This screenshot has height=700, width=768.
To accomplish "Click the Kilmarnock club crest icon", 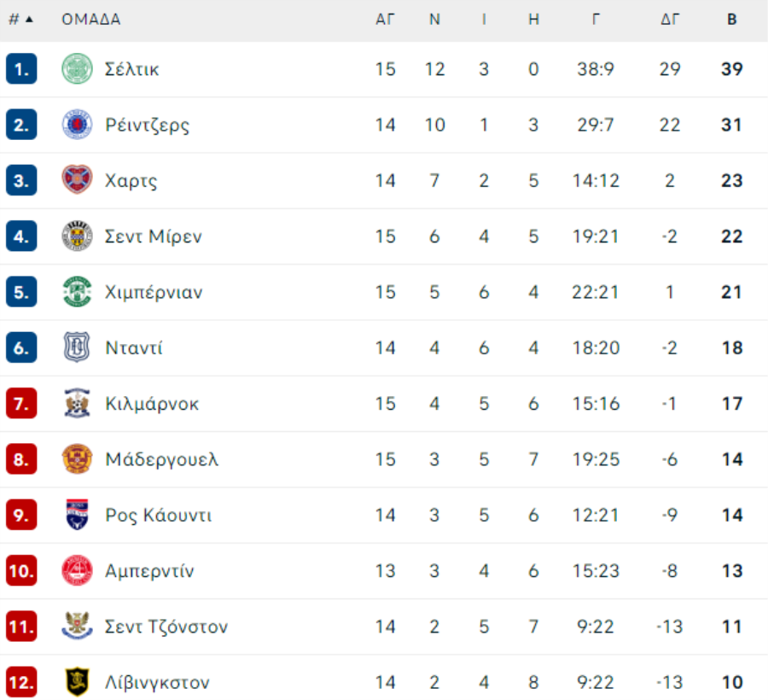I will (78, 404).
